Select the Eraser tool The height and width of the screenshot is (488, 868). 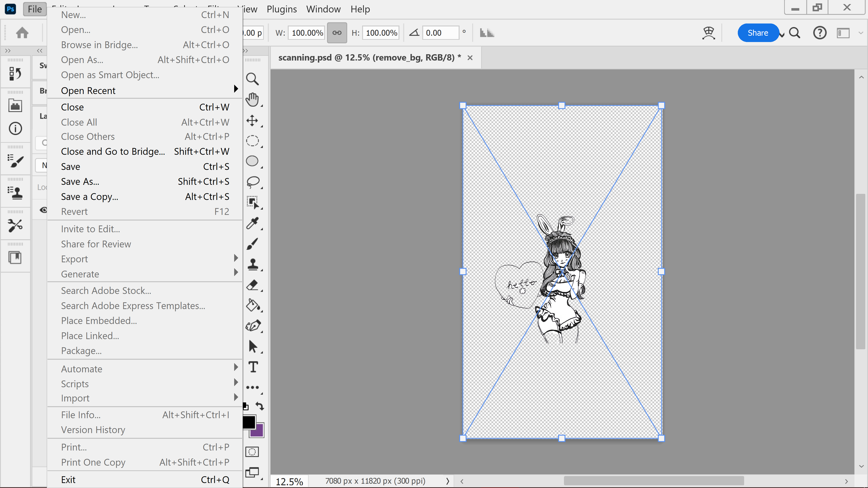tap(253, 285)
